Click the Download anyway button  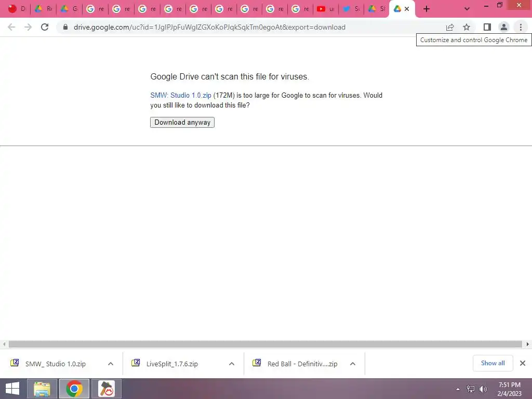(182, 123)
